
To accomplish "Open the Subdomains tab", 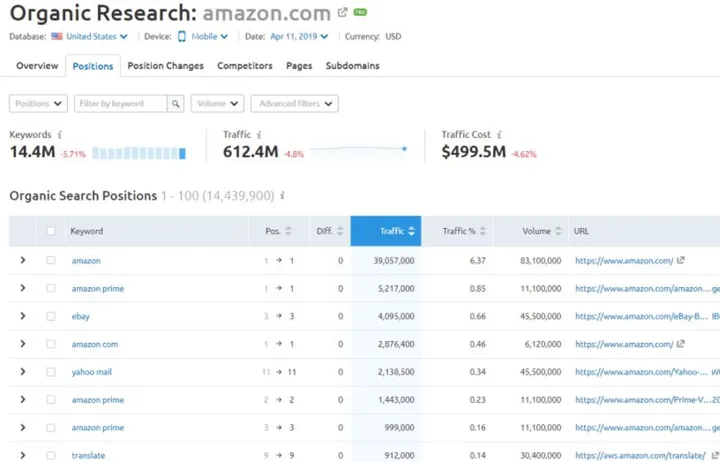I will 353,66.
